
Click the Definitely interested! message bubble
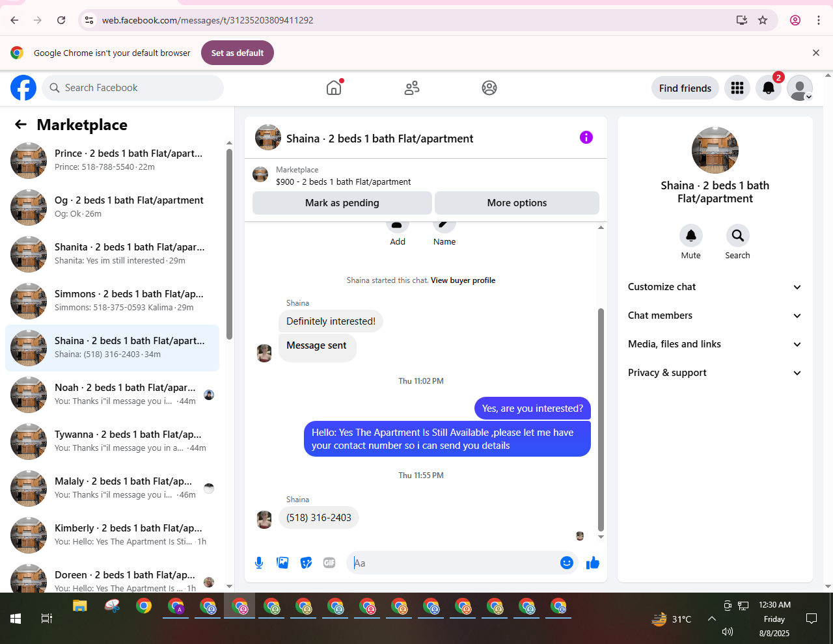point(331,321)
